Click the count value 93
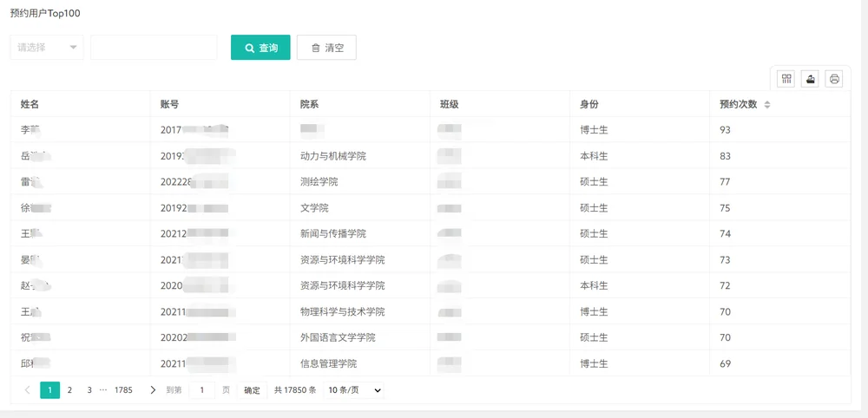Image resolution: width=868 pixels, height=418 pixels. (x=725, y=130)
